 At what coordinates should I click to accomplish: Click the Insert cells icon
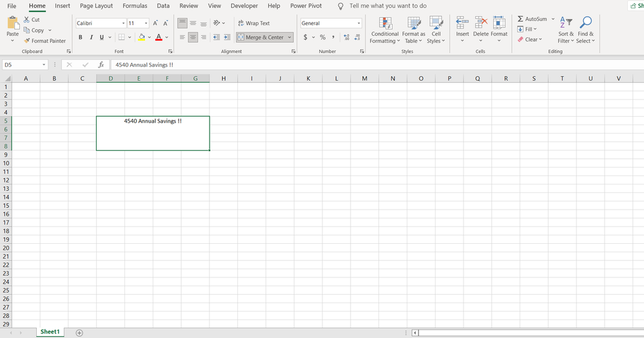(462, 23)
